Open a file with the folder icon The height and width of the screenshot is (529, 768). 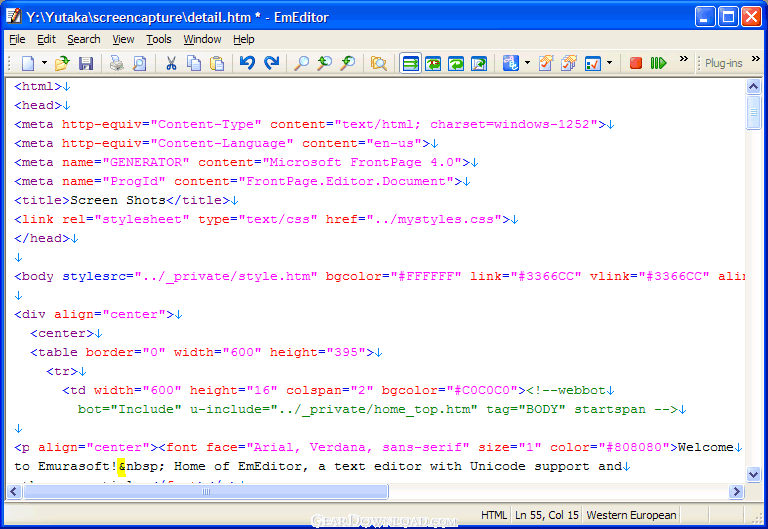click(62, 63)
